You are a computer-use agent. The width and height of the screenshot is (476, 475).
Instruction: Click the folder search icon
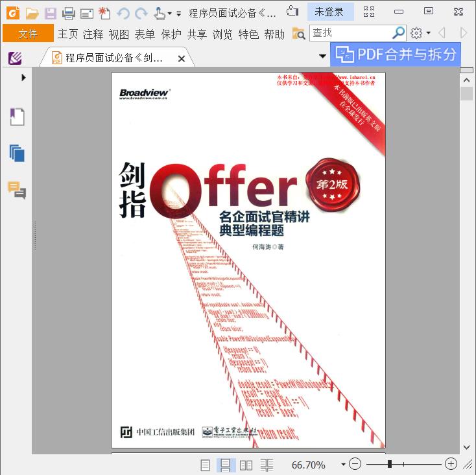pos(298,33)
